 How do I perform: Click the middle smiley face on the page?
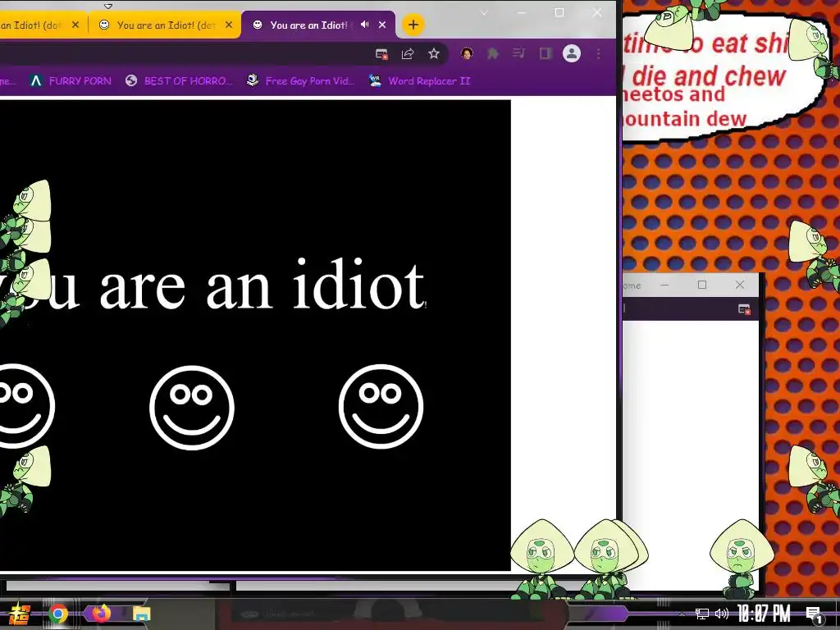coord(192,407)
